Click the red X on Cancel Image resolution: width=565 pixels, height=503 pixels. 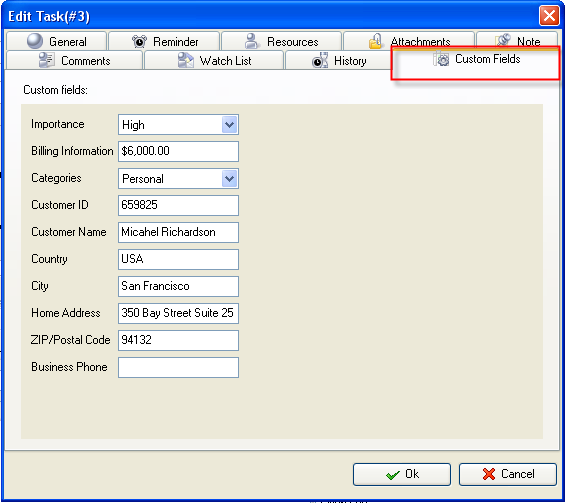pos(489,474)
